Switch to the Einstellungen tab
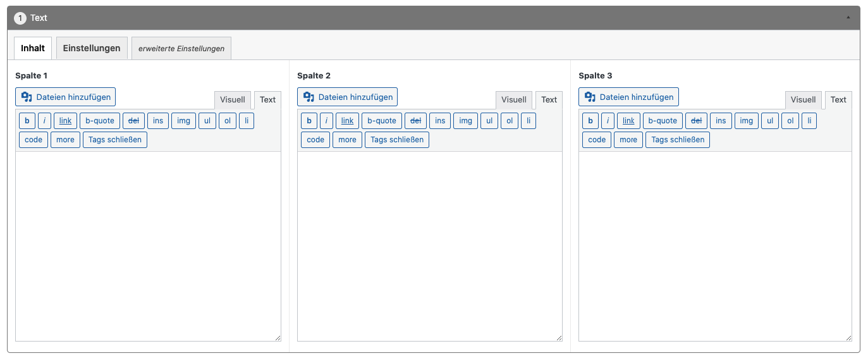This screenshot has width=868, height=358. pos(92,48)
